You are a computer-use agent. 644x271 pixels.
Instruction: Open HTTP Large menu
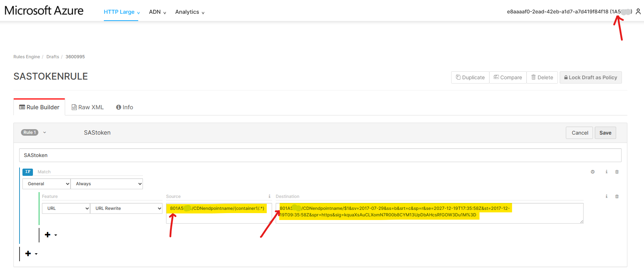pyautogui.click(x=122, y=12)
